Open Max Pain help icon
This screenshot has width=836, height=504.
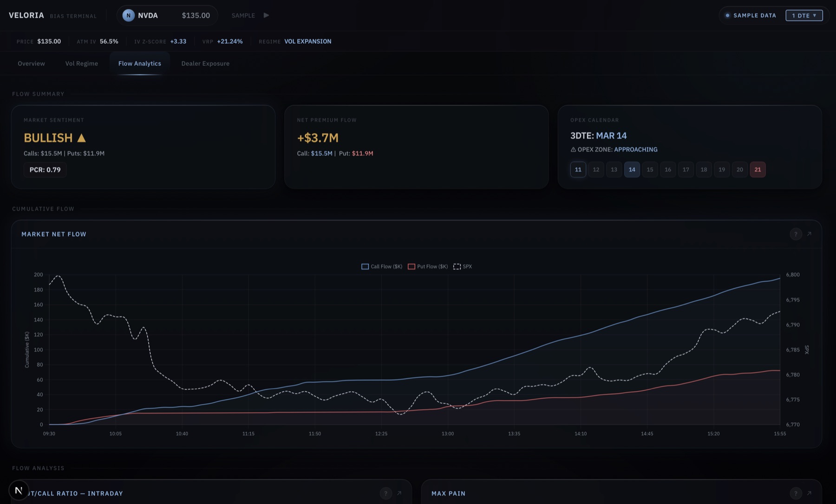(796, 493)
